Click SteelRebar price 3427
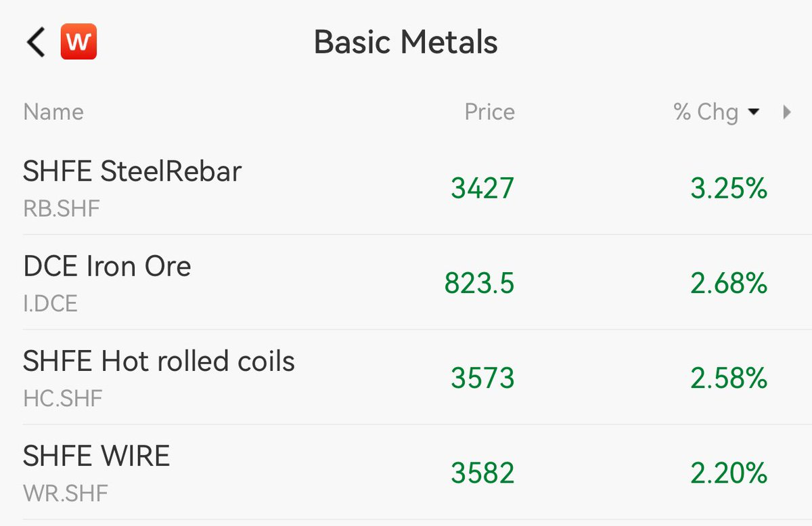The image size is (812, 526). coord(482,189)
